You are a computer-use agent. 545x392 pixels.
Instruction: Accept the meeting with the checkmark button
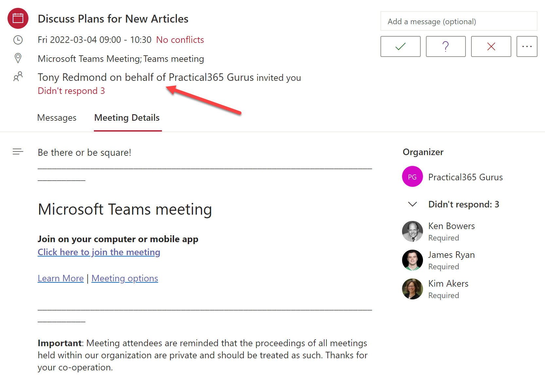(400, 46)
